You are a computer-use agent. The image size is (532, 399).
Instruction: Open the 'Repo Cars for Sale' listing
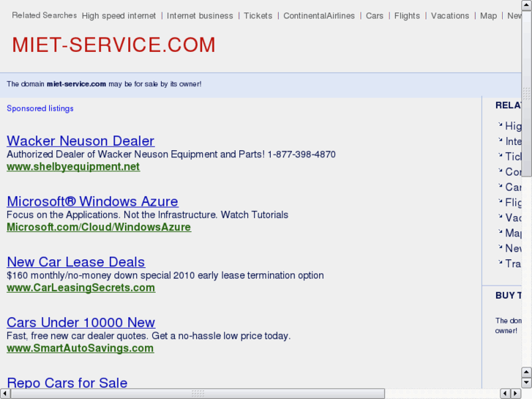point(67,382)
